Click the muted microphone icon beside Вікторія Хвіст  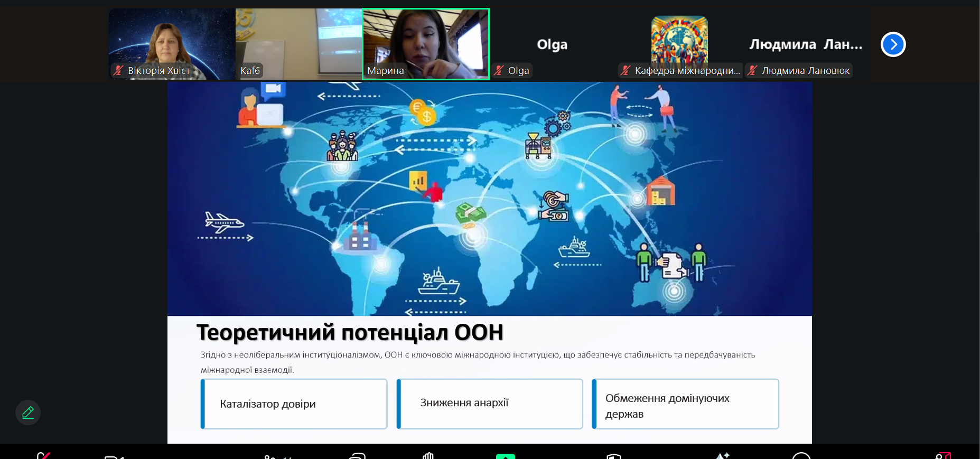coord(119,70)
